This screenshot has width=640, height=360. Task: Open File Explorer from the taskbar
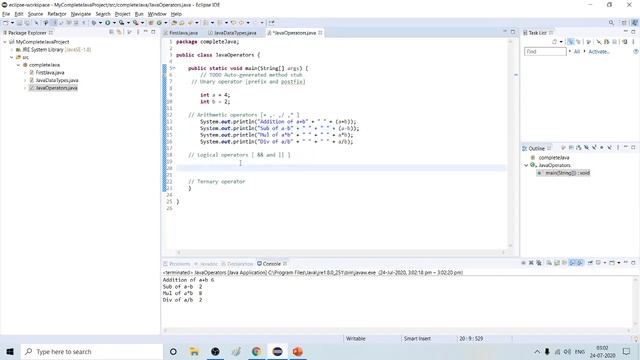(194, 351)
